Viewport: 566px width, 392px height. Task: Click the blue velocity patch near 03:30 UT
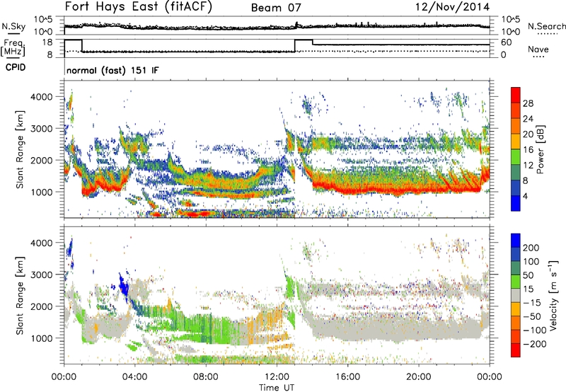(x=125, y=285)
